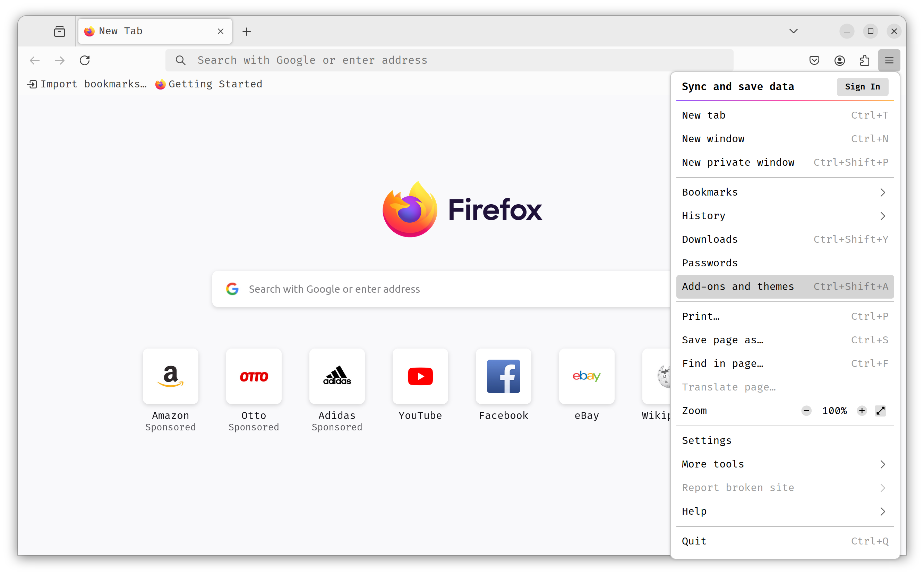Go forward with the forward arrow
Screen dimensions: 924x575
(x=60, y=60)
